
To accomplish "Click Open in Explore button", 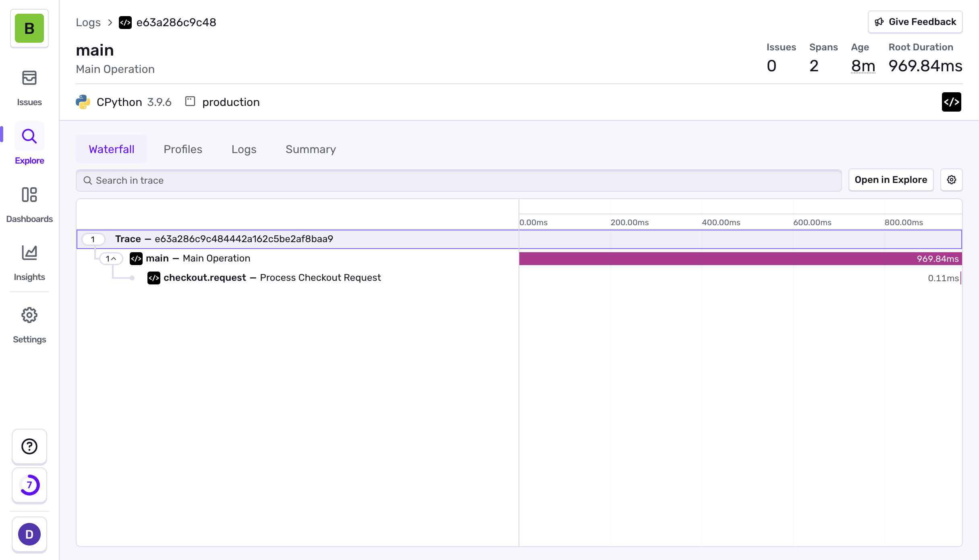I will click(890, 180).
